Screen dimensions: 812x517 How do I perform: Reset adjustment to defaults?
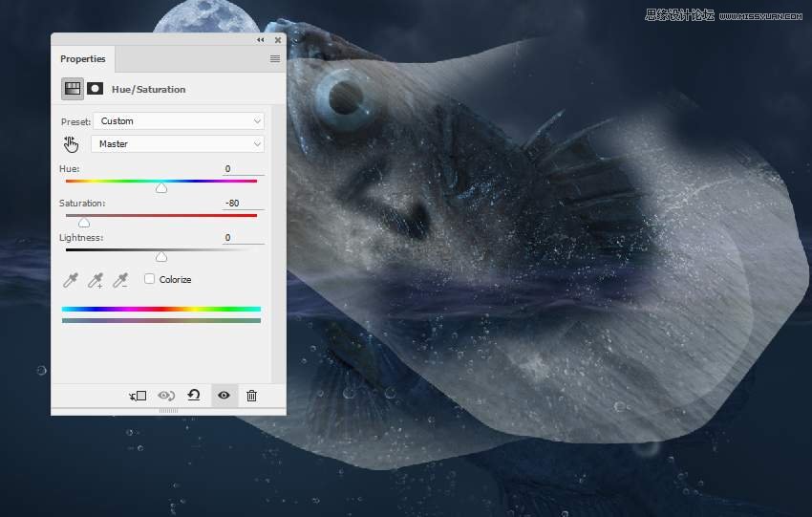coord(194,395)
